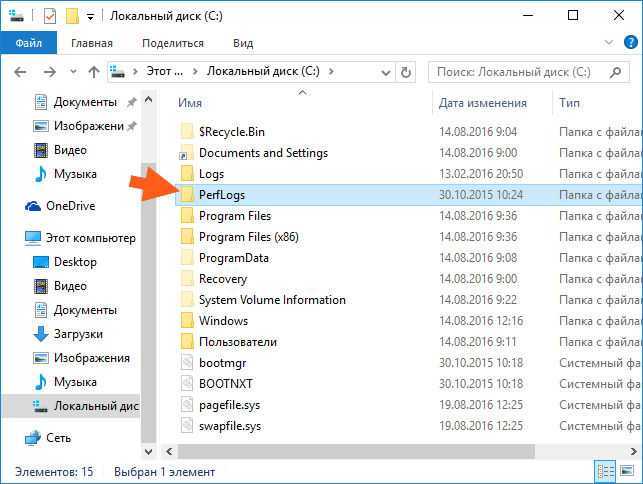Select the Logs folder icon
Image resolution: width=643 pixels, height=484 pixels.
click(187, 174)
